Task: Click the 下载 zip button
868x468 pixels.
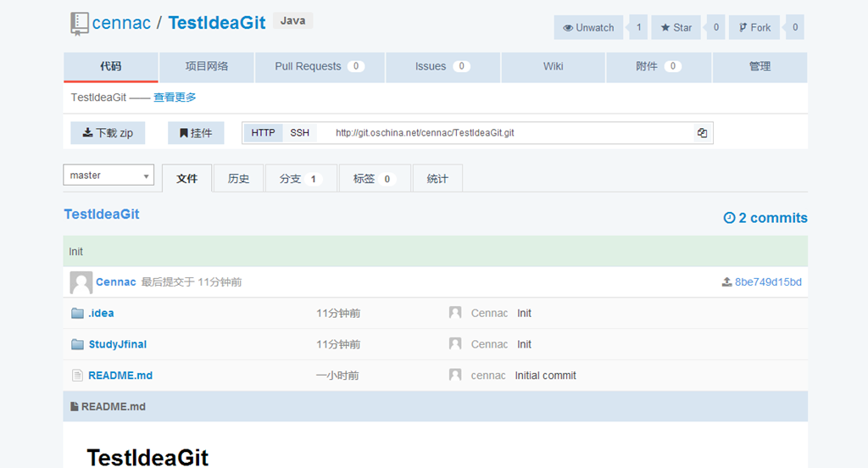Action: point(108,133)
